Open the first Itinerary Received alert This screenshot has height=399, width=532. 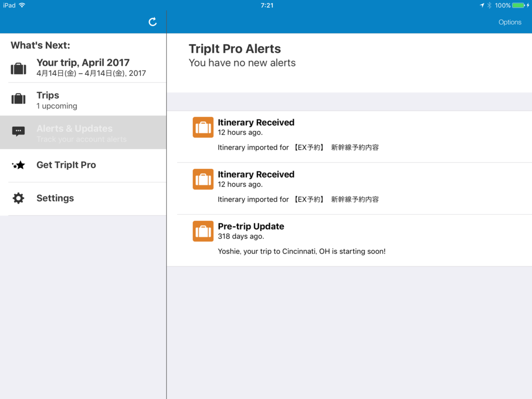tap(350, 137)
